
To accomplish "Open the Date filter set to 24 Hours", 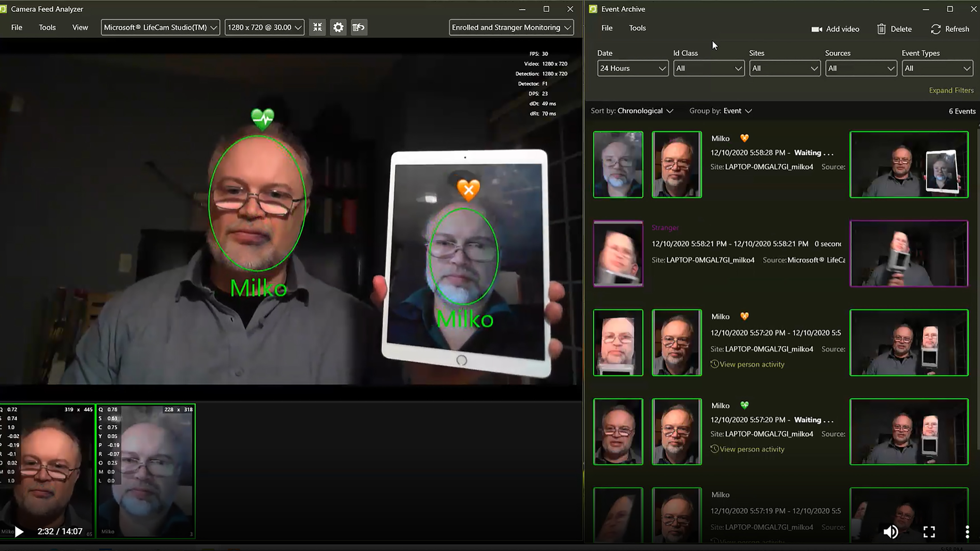I will 632,68.
